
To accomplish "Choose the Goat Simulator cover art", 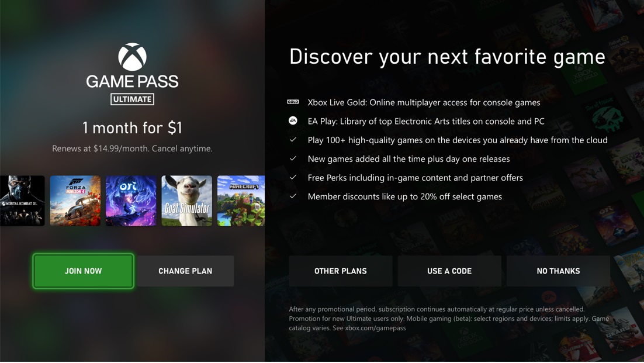I will point(187,201).
